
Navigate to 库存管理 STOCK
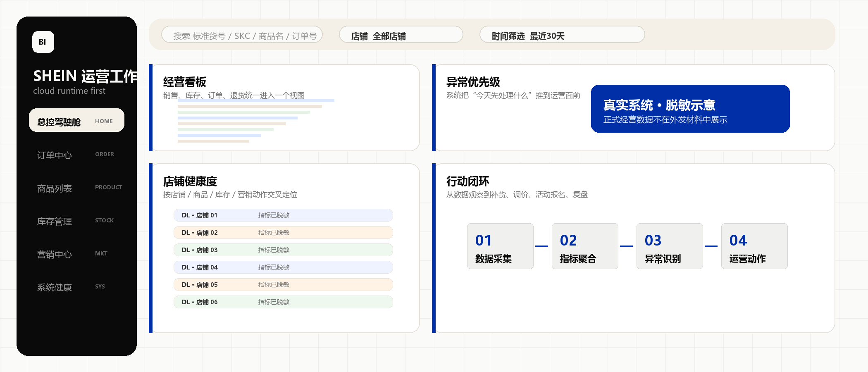point(76,221)
